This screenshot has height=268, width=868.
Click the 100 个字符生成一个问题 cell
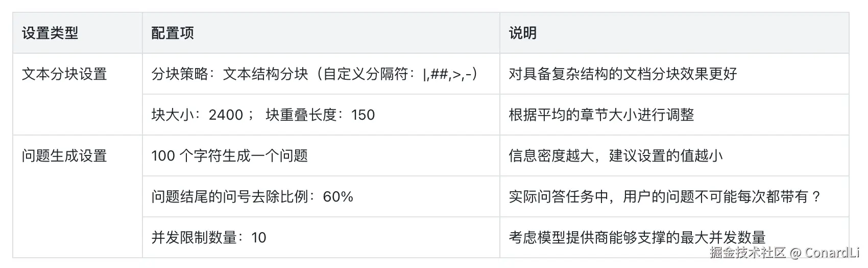click(x=230, y=156)
